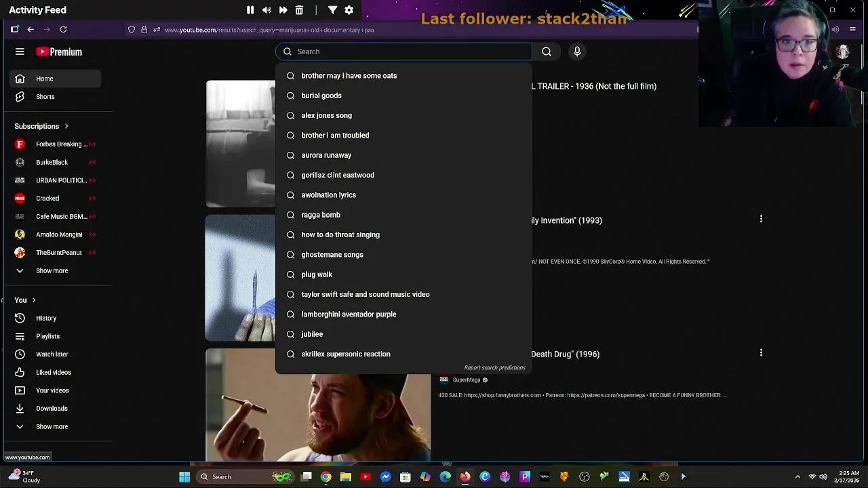Open Playlists in sidebar
The width and height of the screenshot is (868, 488).
click(56, 336)
